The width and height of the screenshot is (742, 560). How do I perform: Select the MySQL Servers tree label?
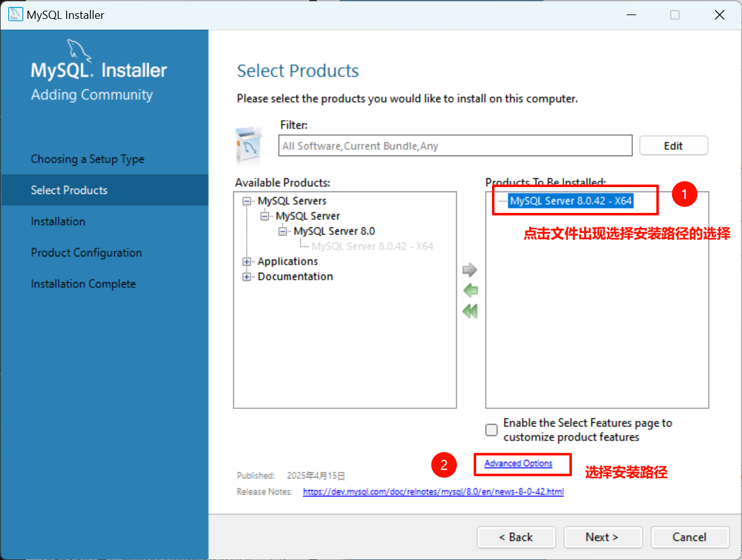[x=292, y=201]
